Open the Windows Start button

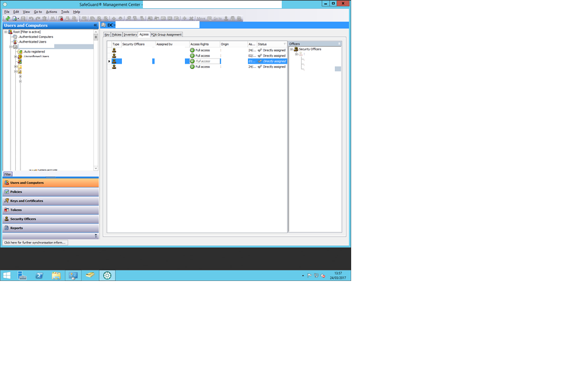pos(7,276)
